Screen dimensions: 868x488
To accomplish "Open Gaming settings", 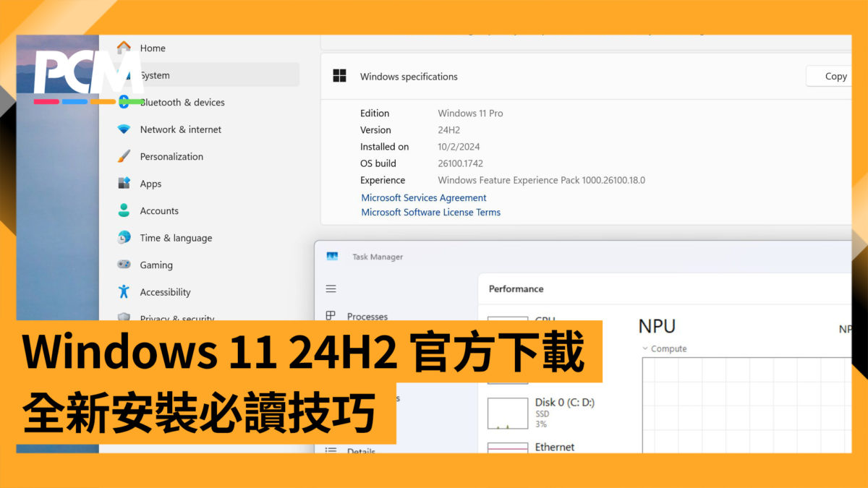I will [156, 265].
